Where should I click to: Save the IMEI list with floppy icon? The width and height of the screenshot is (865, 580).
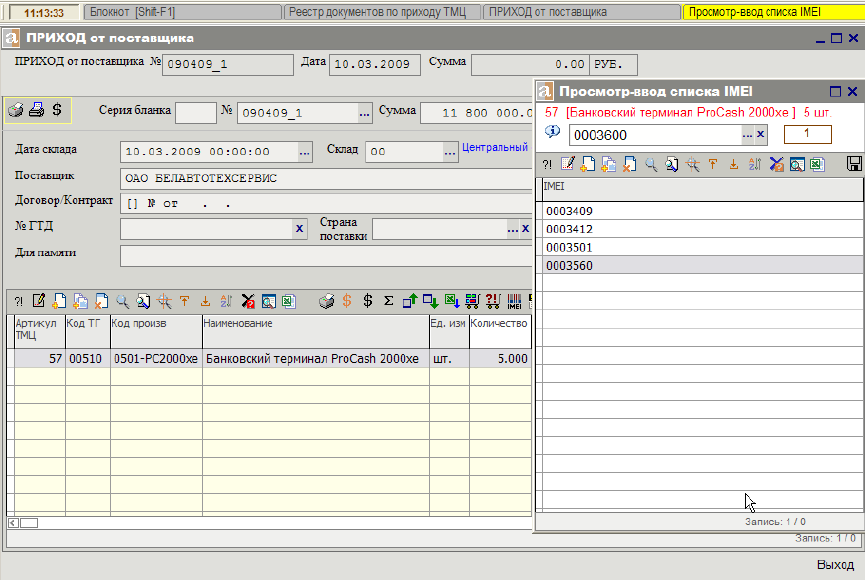(x=854, y=164)
